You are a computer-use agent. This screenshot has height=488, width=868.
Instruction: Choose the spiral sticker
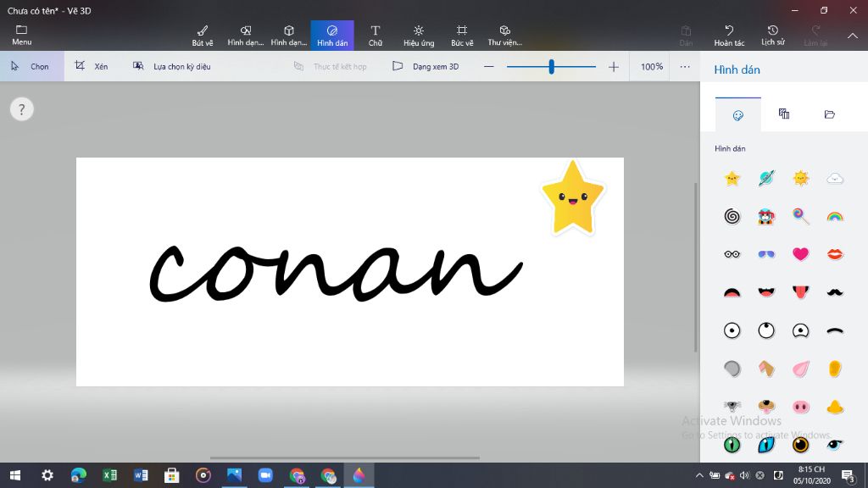732,216
